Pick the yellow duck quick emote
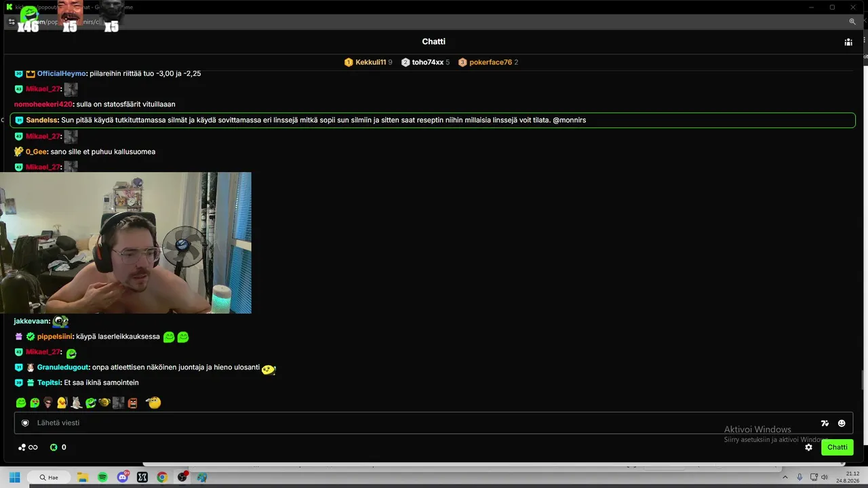The width and height of the screenshot is (868, 488). (x=62, y=403)
